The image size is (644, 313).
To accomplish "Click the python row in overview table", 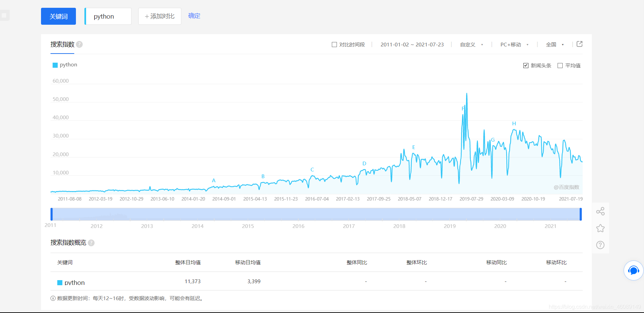I will tap(316, 281).
